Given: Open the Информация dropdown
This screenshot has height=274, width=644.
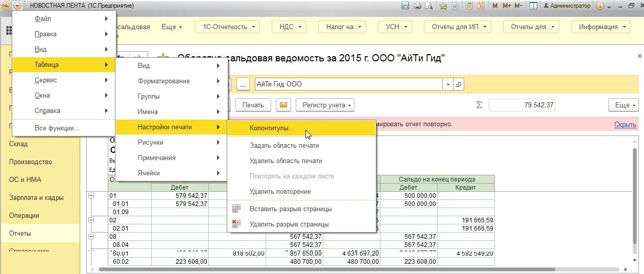Looking at the screenshot, I should point(602,27).
